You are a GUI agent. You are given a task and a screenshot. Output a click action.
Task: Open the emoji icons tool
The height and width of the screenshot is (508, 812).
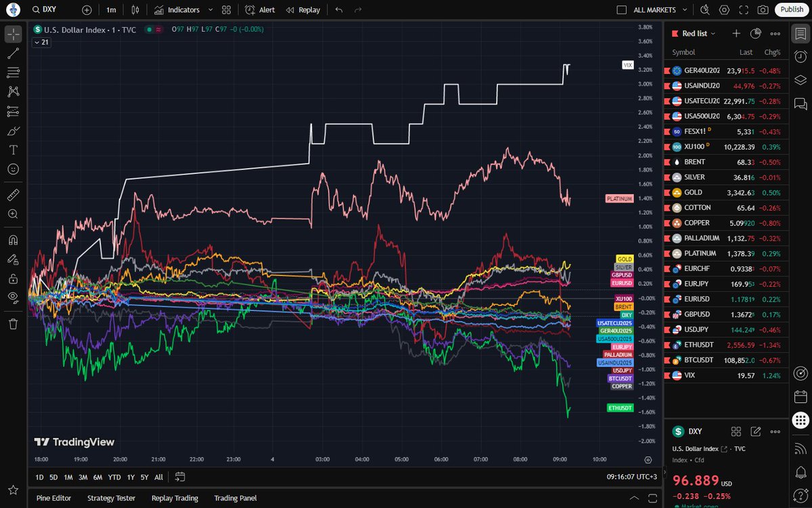click(14, 169)
